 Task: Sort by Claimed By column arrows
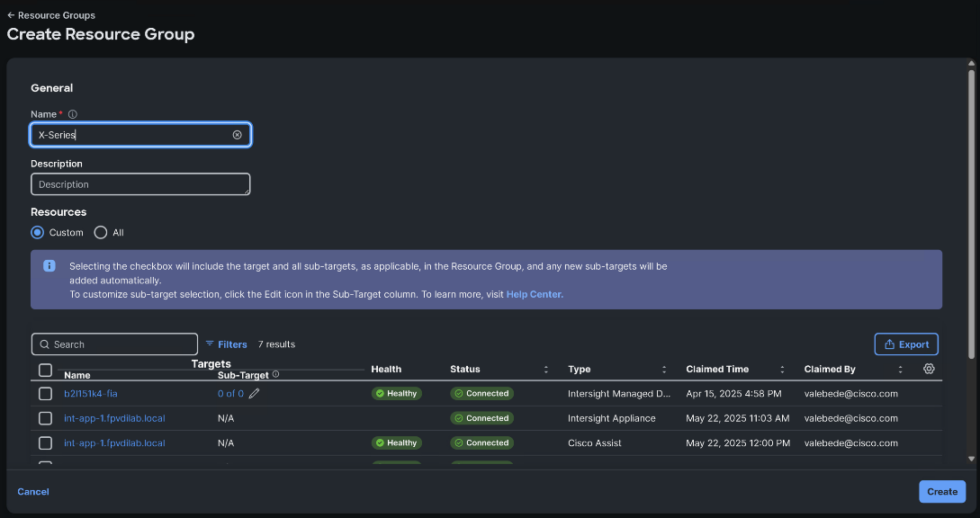pyautogui.click(x=900, y=370)
